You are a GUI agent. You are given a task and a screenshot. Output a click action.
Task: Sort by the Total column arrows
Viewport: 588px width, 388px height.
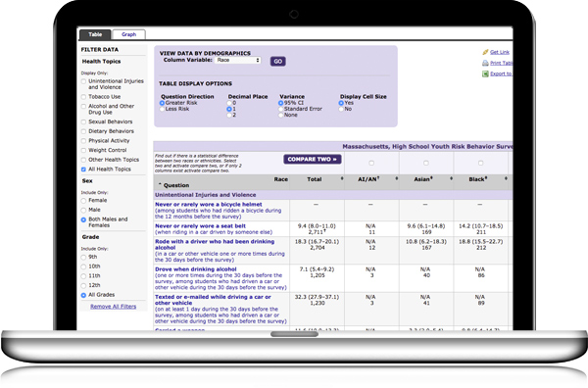click(x=342, y=179)
